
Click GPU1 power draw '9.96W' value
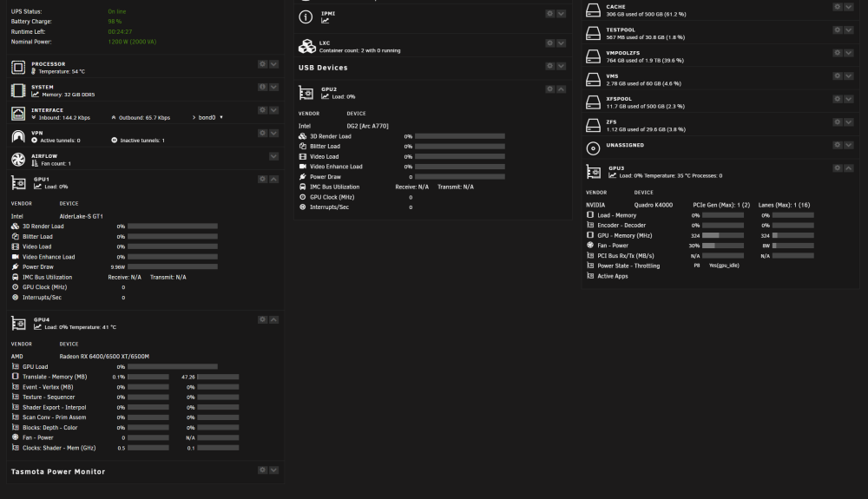[118, 267]
